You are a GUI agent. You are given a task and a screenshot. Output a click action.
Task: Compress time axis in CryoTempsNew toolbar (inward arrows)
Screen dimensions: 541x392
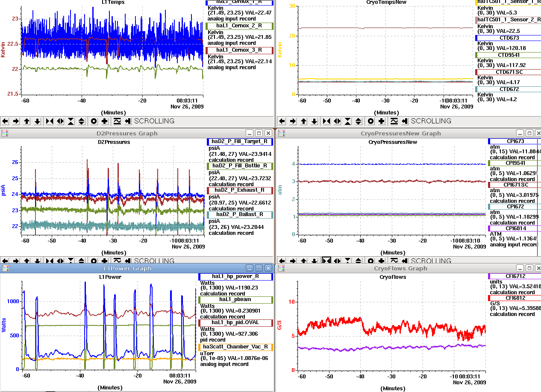pyautogui.click(x=326, y=121)
